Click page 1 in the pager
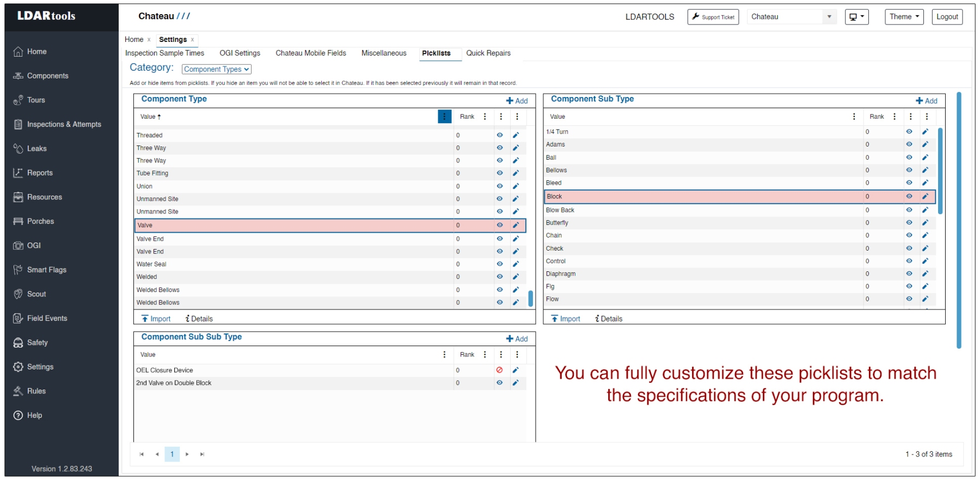Viewport: 980px width, 480px height. [x=172, y=454]
